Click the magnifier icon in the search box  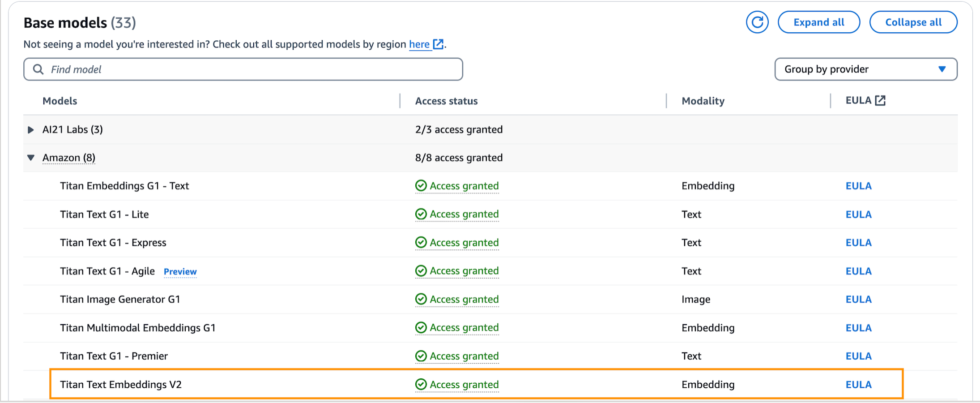(x=38, y=69)
